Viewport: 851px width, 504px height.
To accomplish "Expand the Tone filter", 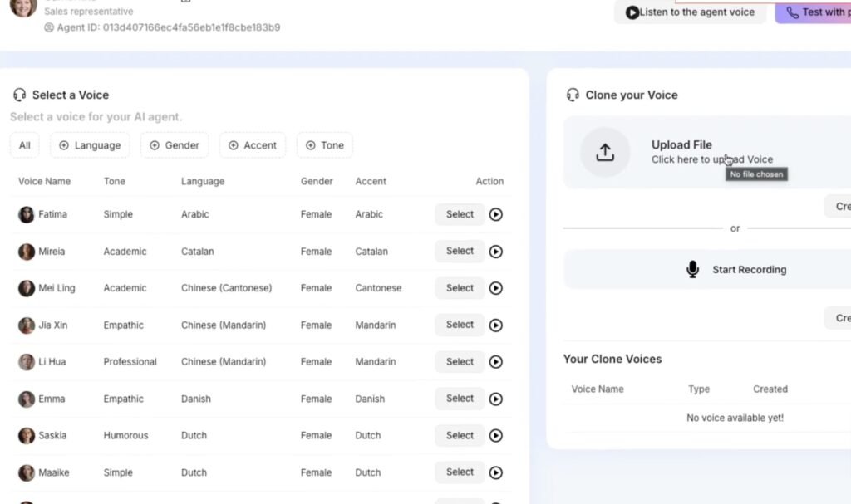I will [x=324, y=145].
